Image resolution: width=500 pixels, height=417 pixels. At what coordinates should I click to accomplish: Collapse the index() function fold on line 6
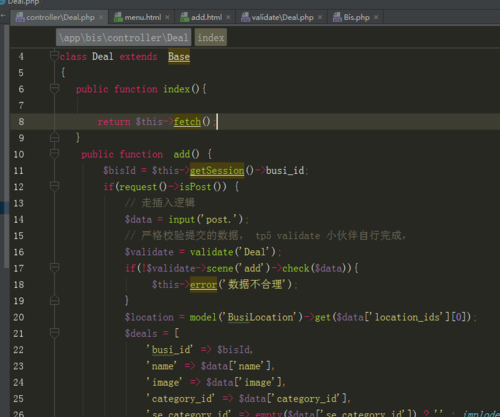[54, 89]
